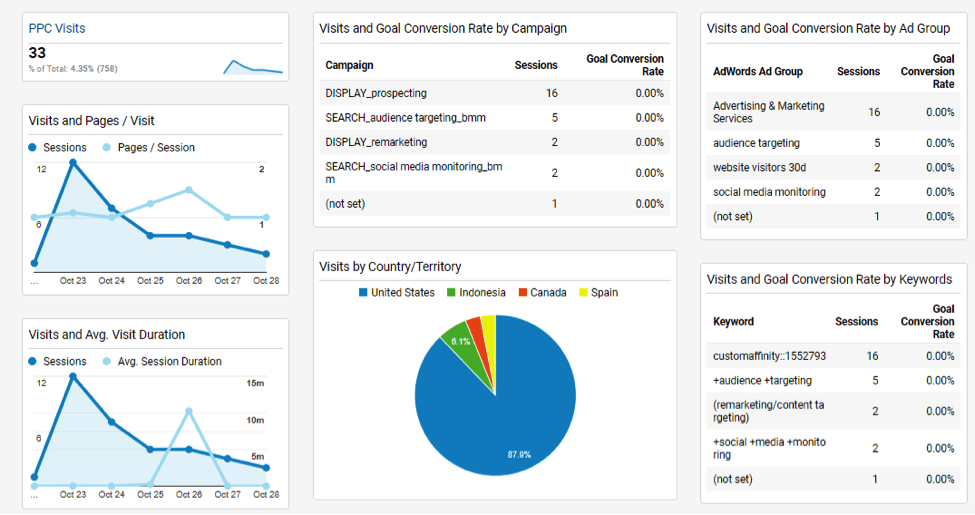975x515 pixels.
Task: Click the Advertising & Marketing Services ad group row
Action: [x=833, y=112]
